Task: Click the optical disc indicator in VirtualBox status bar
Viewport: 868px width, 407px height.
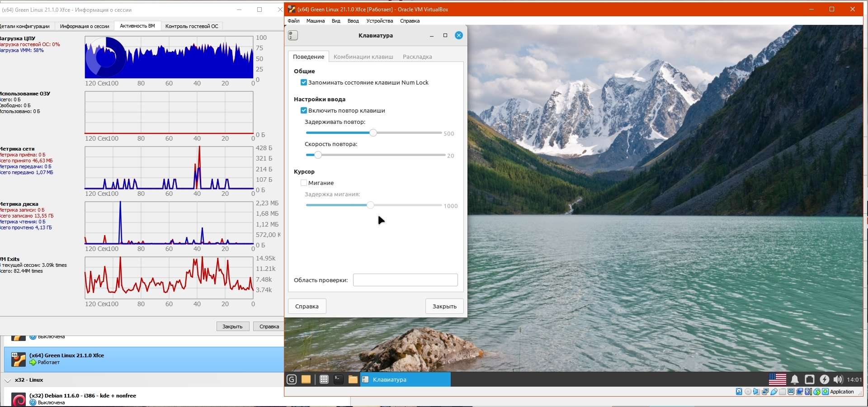Action: coord(748,392)
